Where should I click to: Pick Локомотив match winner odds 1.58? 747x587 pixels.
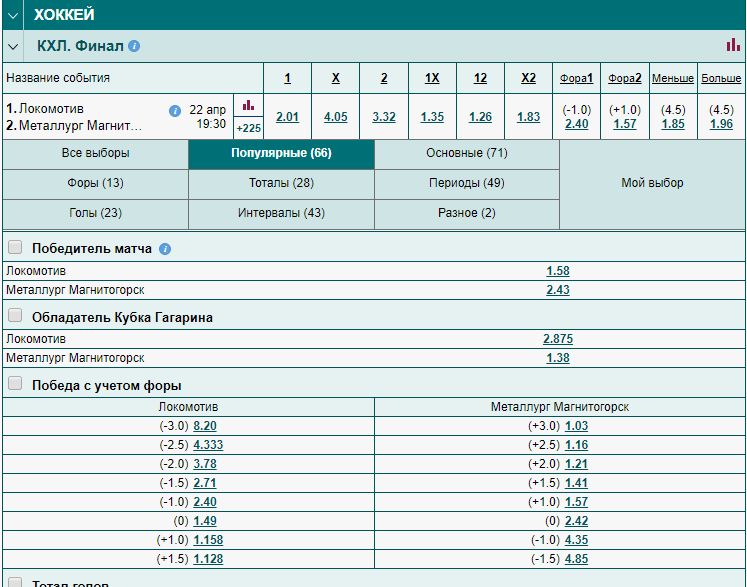click(x=558, y=271)
